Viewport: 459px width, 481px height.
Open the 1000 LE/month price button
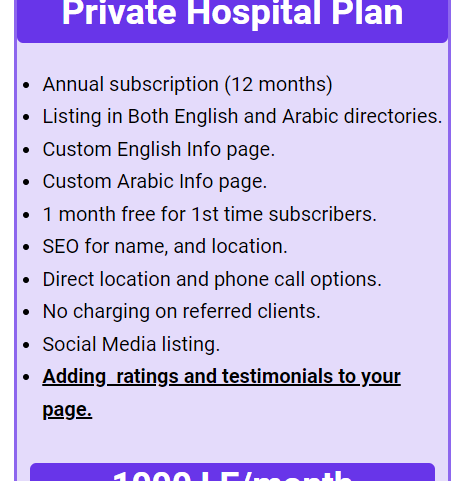click(x=232, y=472)
